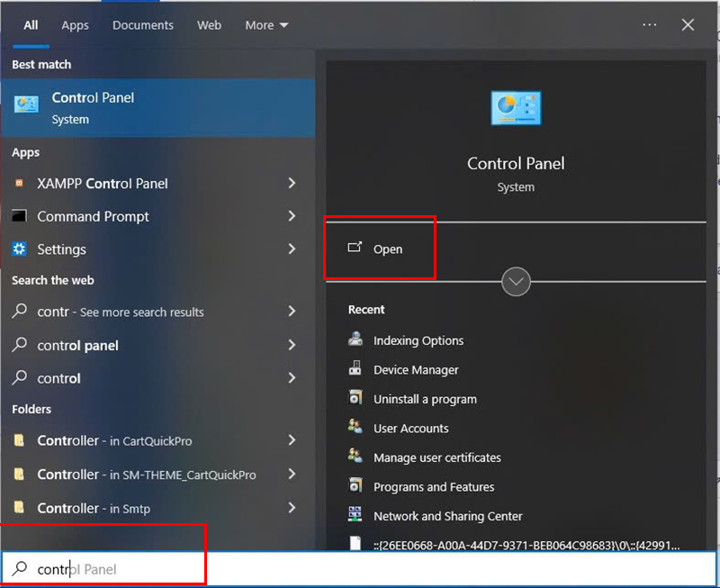Expand the XAMPP Control Panel result options arrow
720x588 pixels.
pos(291,183)
